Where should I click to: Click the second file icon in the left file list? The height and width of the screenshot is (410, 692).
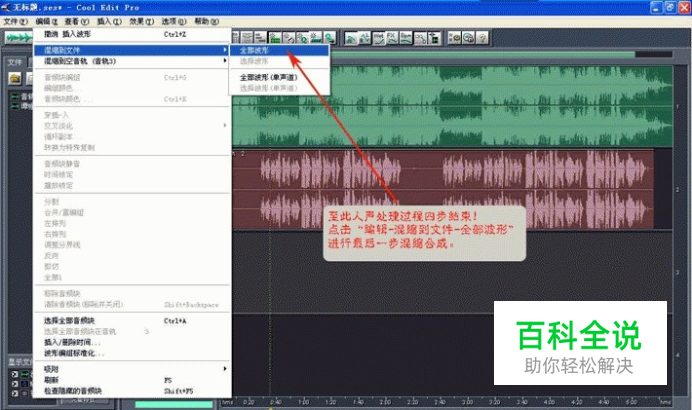[15, 106]
